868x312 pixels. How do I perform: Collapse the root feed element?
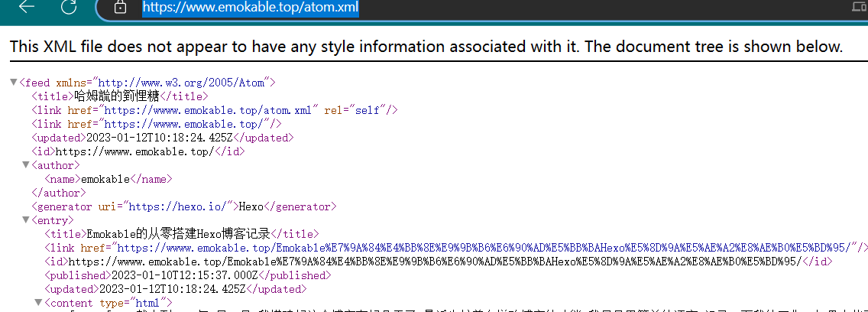14,82
